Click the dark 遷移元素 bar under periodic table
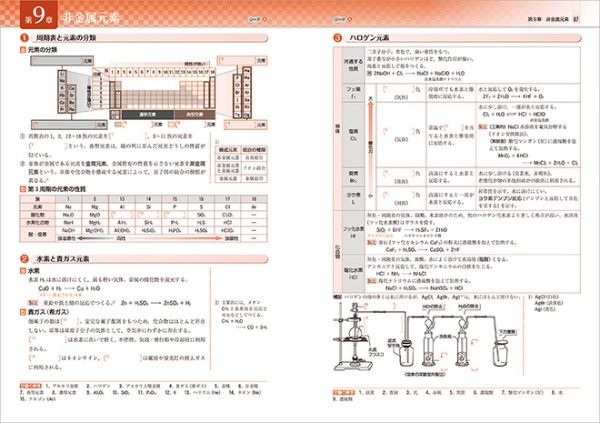The image size is (600, 423). click(x=148, y=114)
